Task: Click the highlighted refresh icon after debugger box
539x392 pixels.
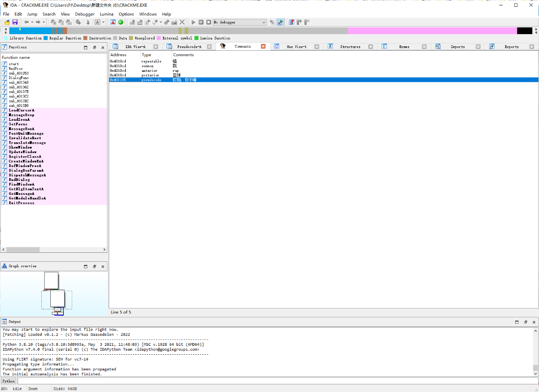Action: (280, 22)
